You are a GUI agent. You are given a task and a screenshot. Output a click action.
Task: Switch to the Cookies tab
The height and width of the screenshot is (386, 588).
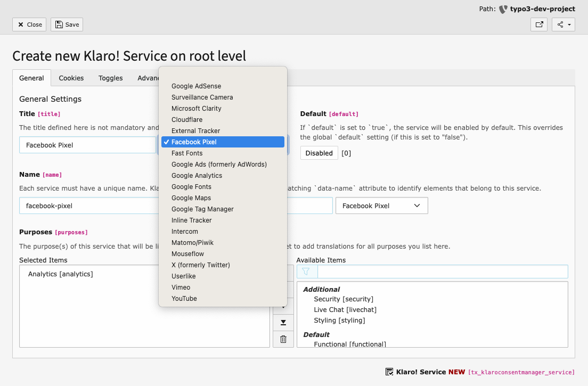click(x=71, y=78)
